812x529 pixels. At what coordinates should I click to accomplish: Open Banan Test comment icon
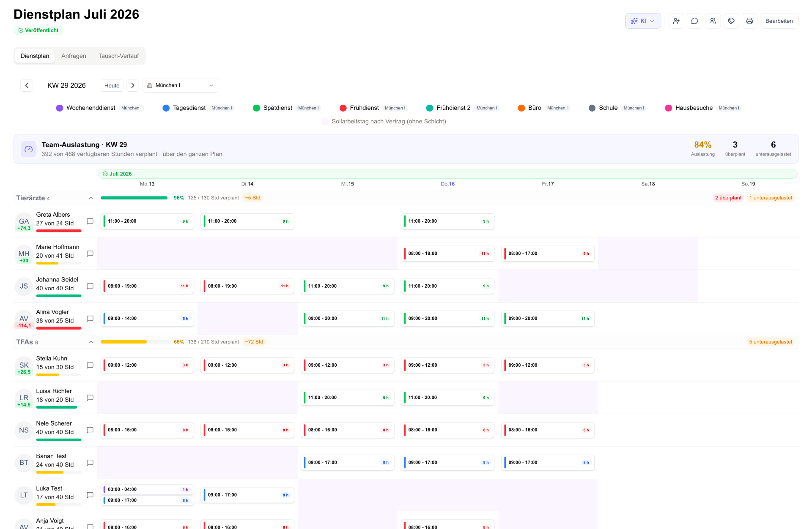[x=90, y=463]
